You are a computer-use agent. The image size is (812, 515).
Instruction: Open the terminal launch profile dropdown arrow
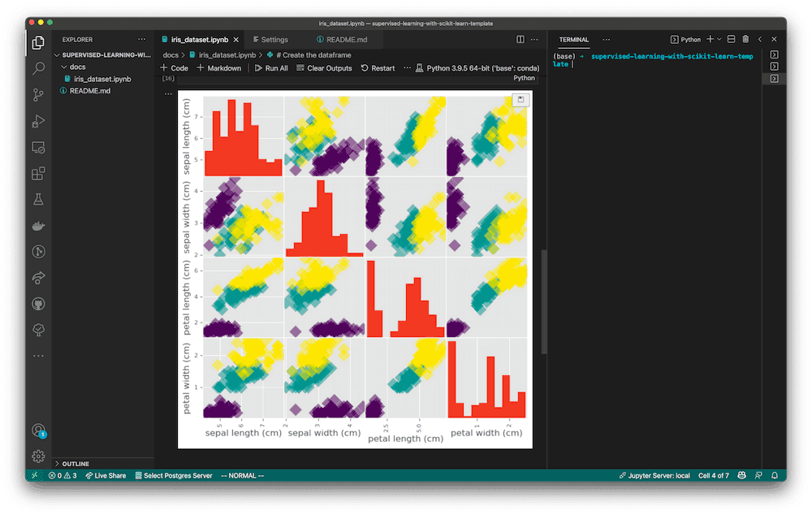tap(719, 39)
